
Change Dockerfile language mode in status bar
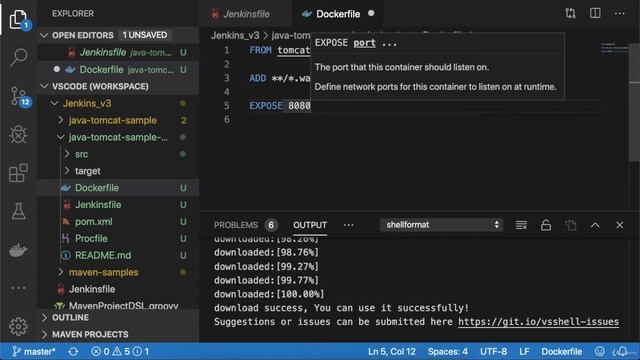tap(562, 351)
